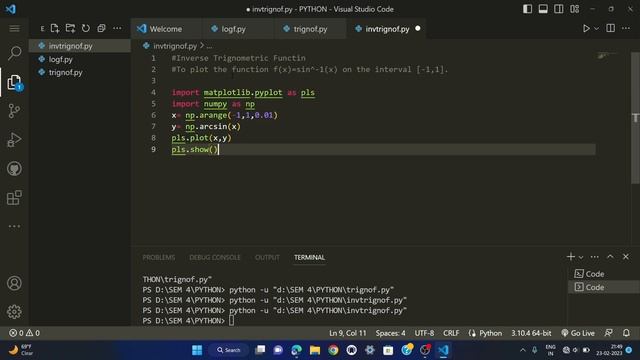Change line ending via CRLF item
Screen dimensions: 640x360
(451, 333)
